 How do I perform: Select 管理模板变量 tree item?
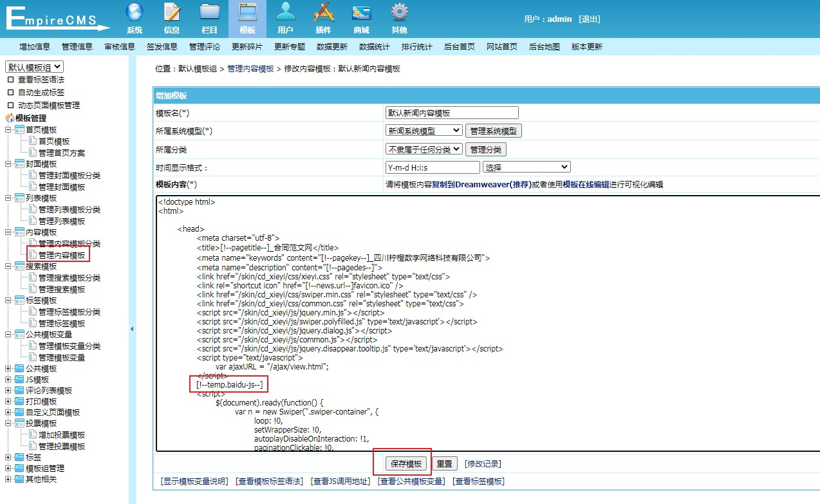[62, 358]
